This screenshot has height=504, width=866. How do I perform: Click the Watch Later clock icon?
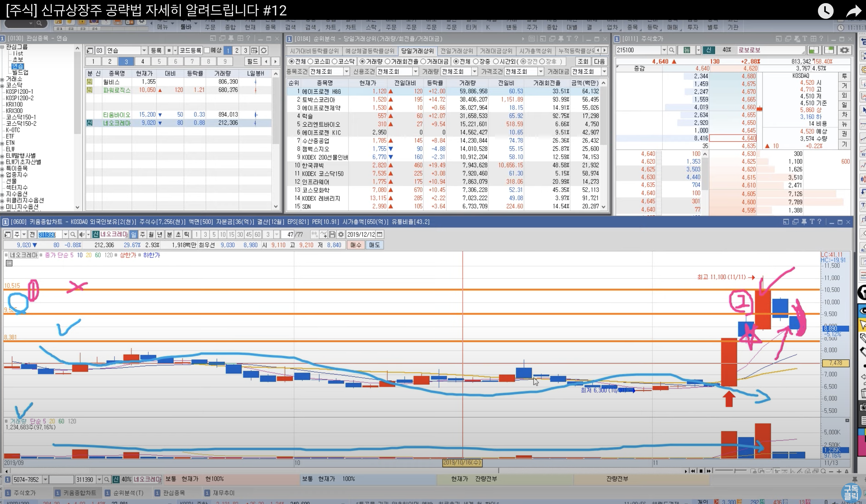tap(826, 11)
